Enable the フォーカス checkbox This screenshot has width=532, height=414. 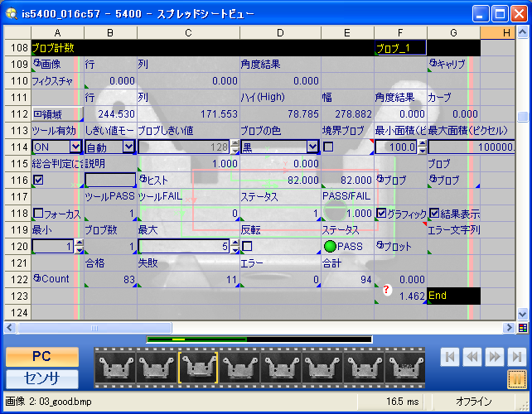pos(37,213)
